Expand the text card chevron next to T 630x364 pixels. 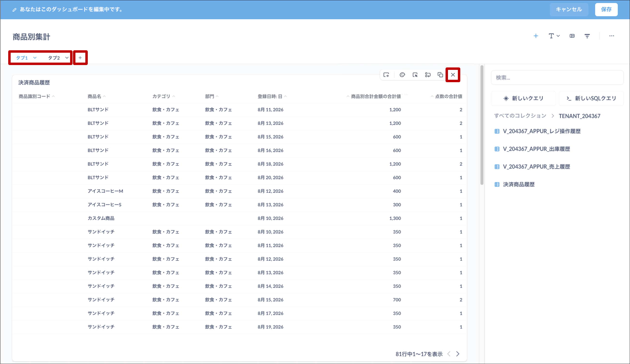point(558,36)
